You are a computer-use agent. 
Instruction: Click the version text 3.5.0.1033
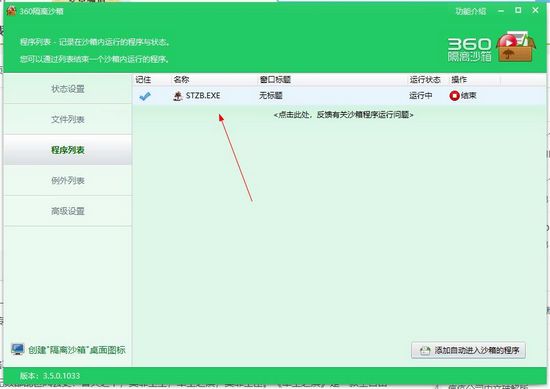click(x=61, y=376)
